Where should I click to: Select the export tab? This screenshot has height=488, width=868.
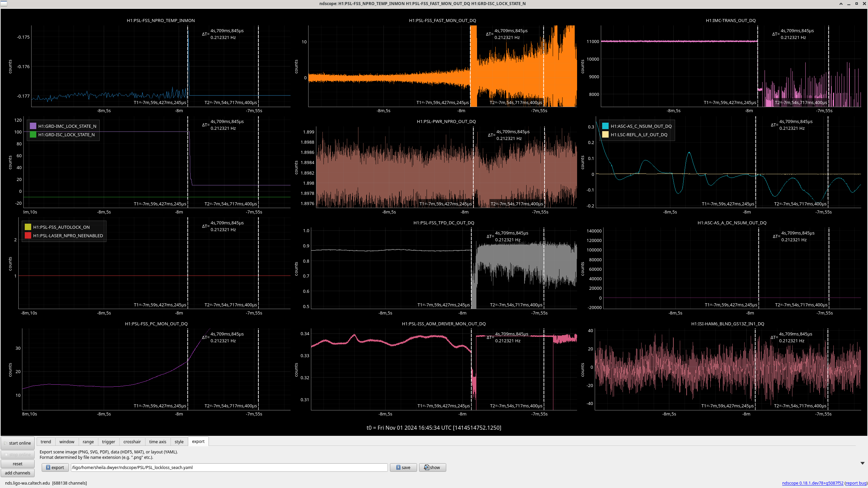coord(198,441)
